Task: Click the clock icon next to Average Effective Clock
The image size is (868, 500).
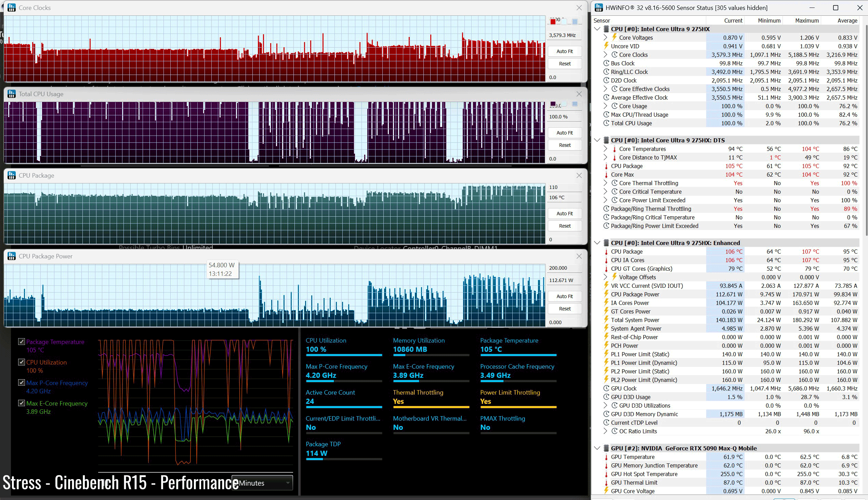Action: 606,98
